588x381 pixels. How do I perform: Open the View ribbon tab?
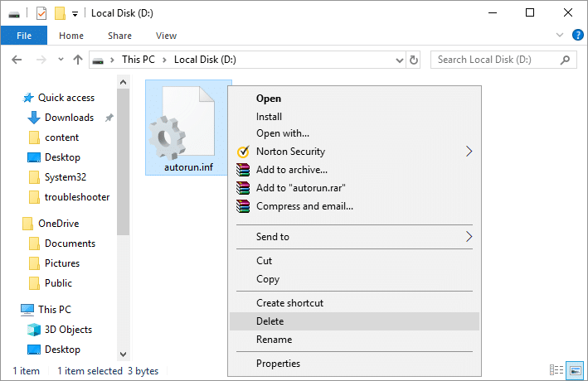pyautogui.click(x=166, y=36)
